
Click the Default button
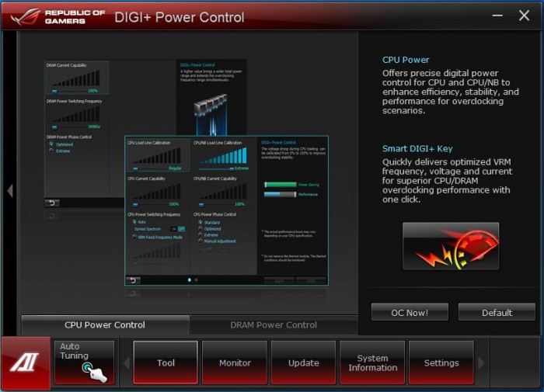497,313
